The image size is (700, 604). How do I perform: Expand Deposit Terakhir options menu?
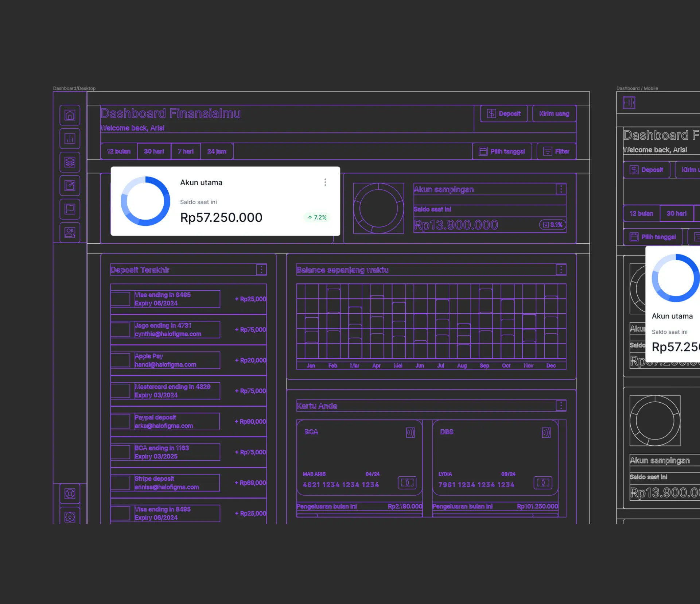coord(261,270)
